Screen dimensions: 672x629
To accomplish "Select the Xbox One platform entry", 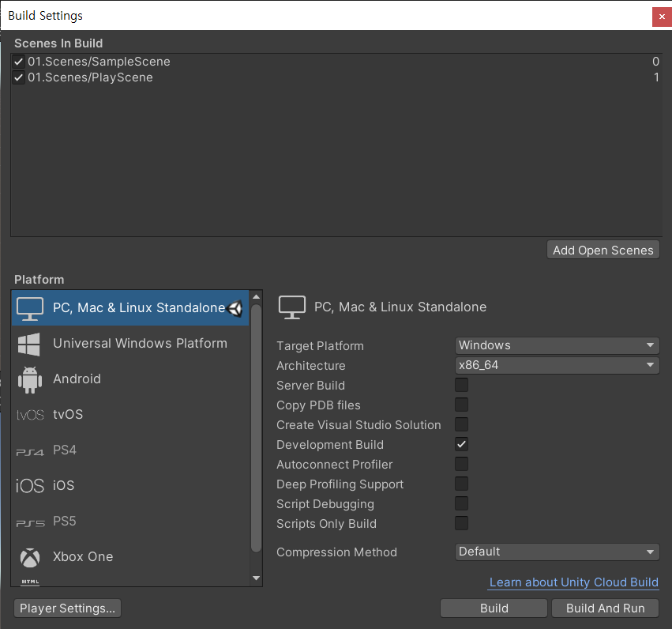I will pyautogui.click(x=130, y=557).
